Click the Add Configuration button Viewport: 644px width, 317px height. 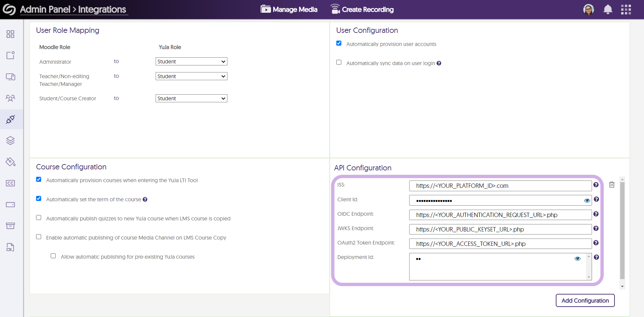pyautogui.click(x=585, y=301)
